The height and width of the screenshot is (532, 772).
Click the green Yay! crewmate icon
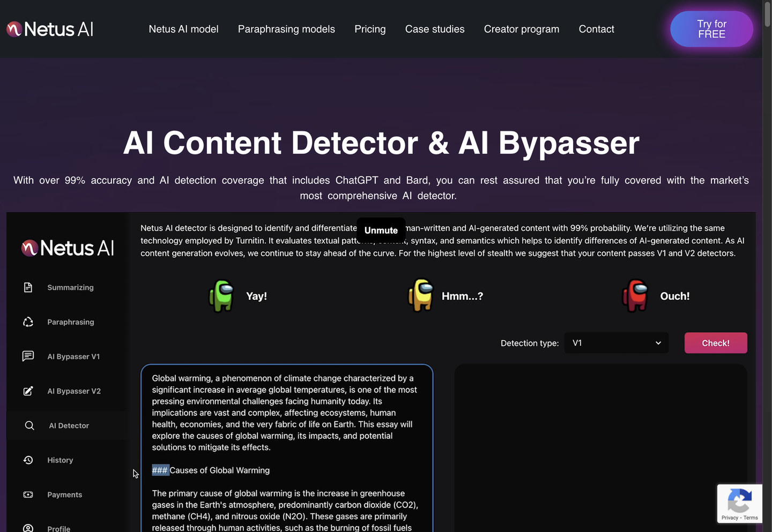pos(221,296)
